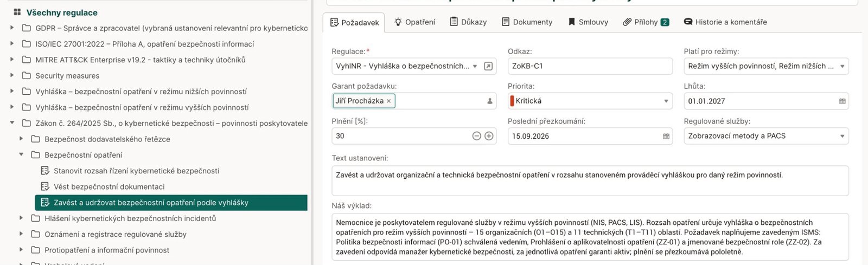Open Platí pro režimy dropdown
Image resolution: width=868 pixels, height=265 pixels.
pos(766,66)
